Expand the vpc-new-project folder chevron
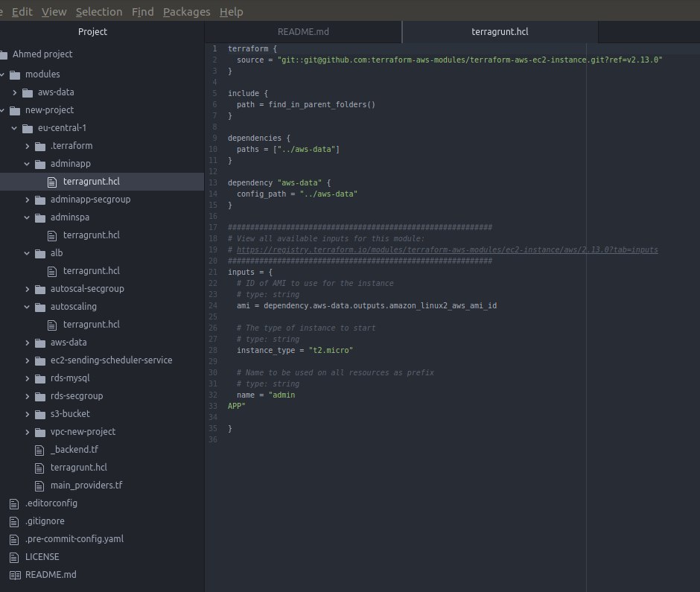This screenshot has height=592, width=700. tap(28, 432)
